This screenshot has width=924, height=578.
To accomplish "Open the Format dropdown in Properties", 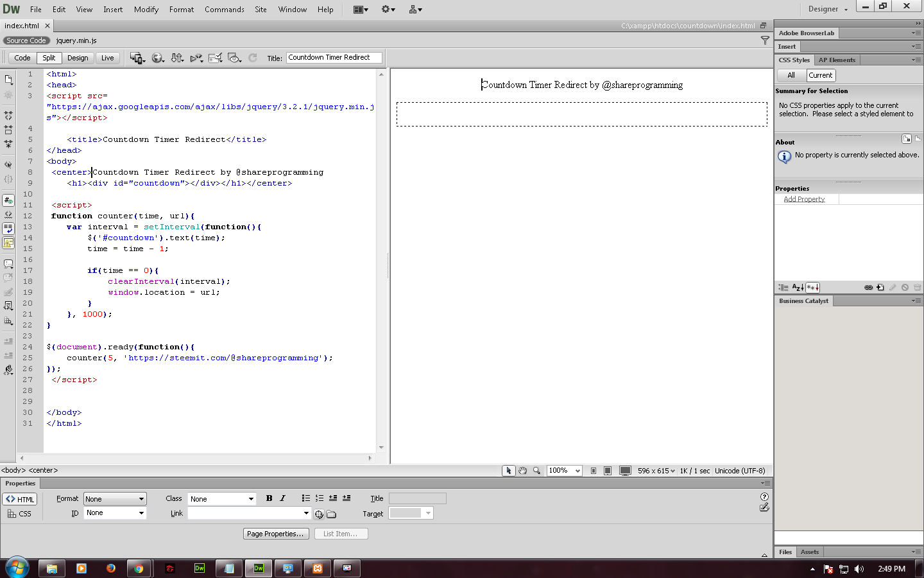I will (x=115, y=499).
